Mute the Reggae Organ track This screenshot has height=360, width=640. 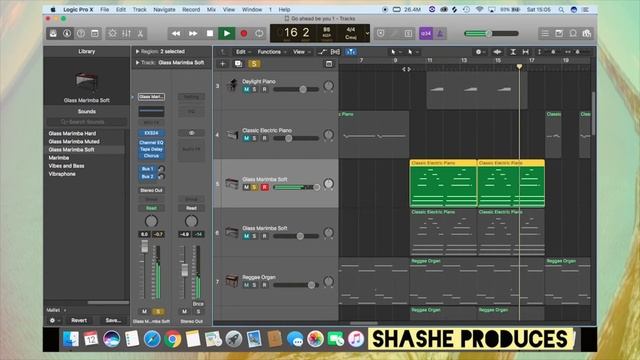tap(246, 285)
